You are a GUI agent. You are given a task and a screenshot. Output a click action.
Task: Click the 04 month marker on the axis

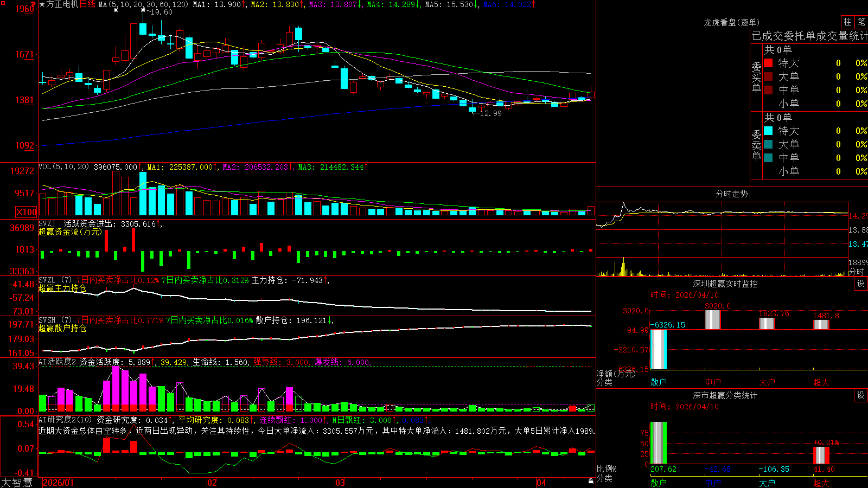[x=541, y=483]
